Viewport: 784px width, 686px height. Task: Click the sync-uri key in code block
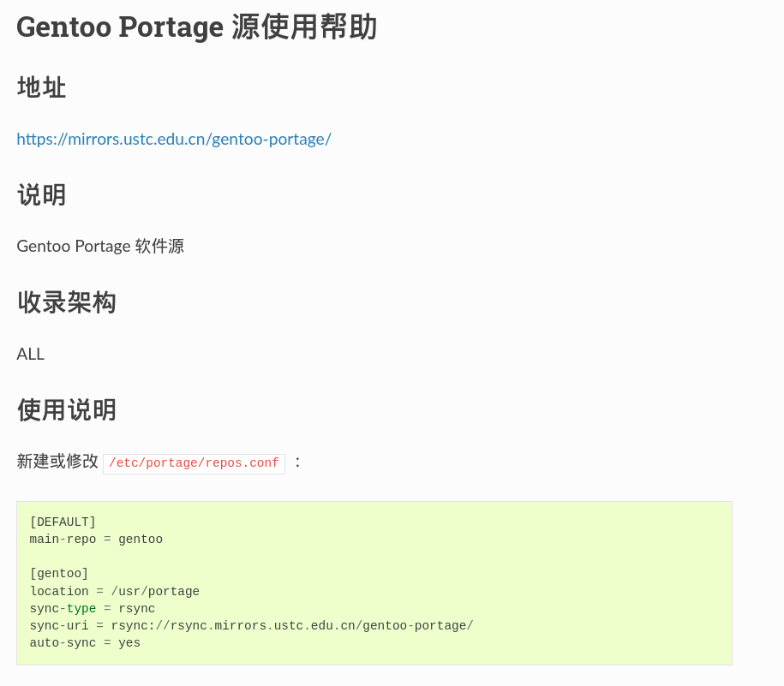(x=59, y=626)
